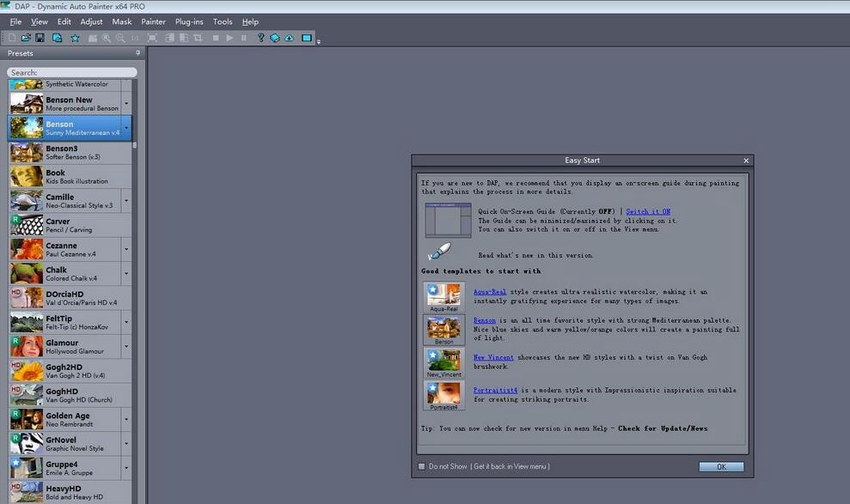Open the Adjust menu

(91, 21)
